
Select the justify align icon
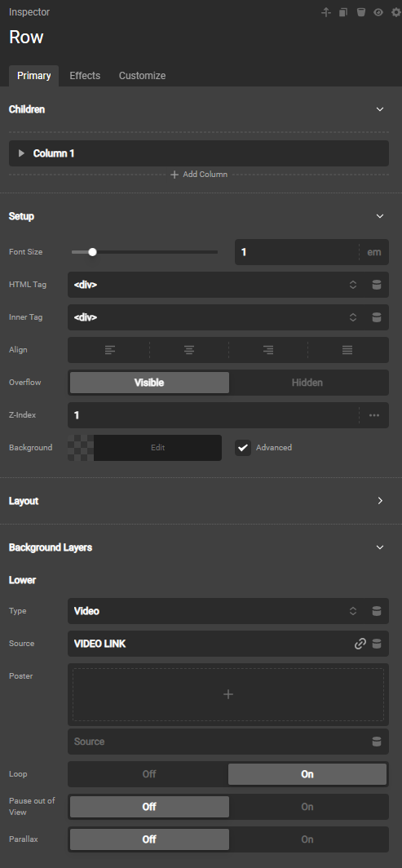[x=347, y=350]
